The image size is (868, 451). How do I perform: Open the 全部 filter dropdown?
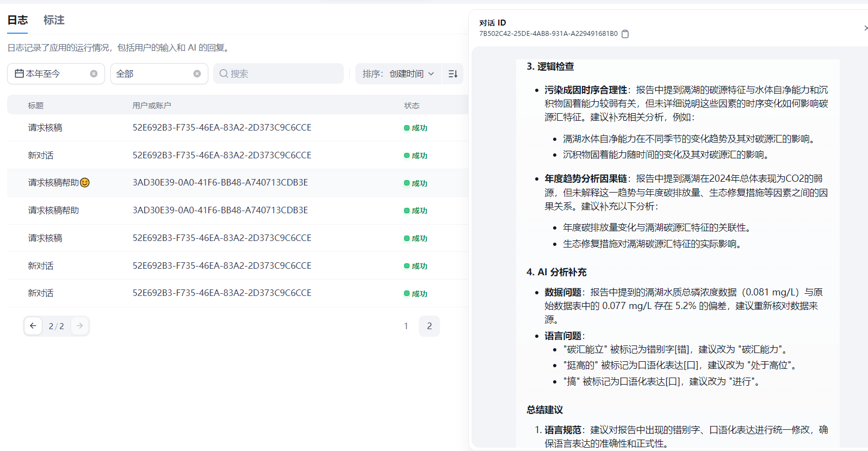(x=159, y=73)
